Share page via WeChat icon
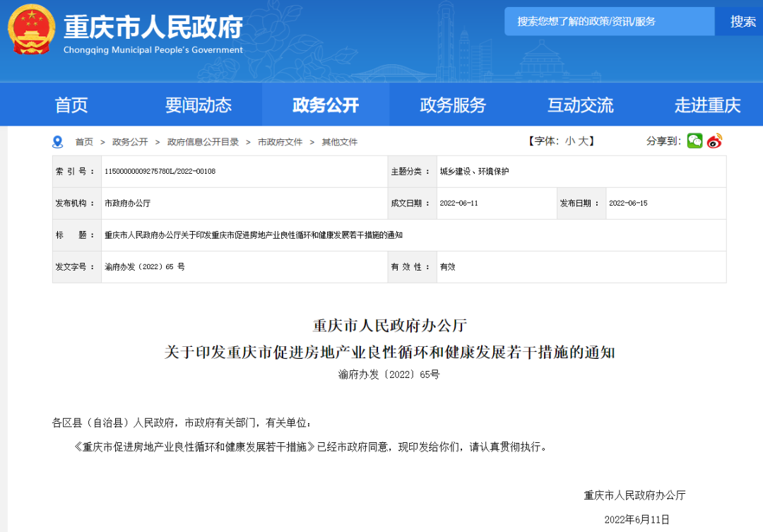Image resolution: width=763 pixels, height=532 pixels. pos(695,141)
